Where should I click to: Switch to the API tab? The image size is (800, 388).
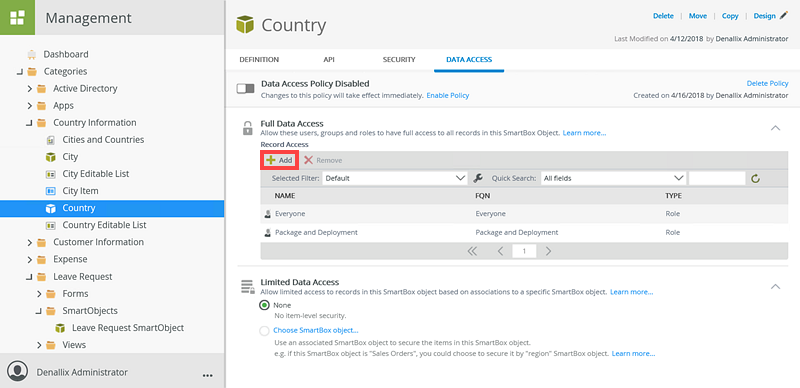(x=329, y=60)
